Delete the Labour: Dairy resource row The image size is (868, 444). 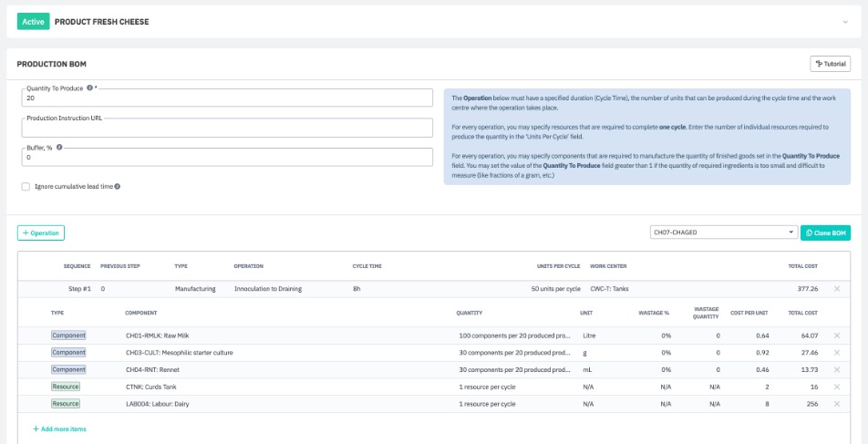[837, 403]
